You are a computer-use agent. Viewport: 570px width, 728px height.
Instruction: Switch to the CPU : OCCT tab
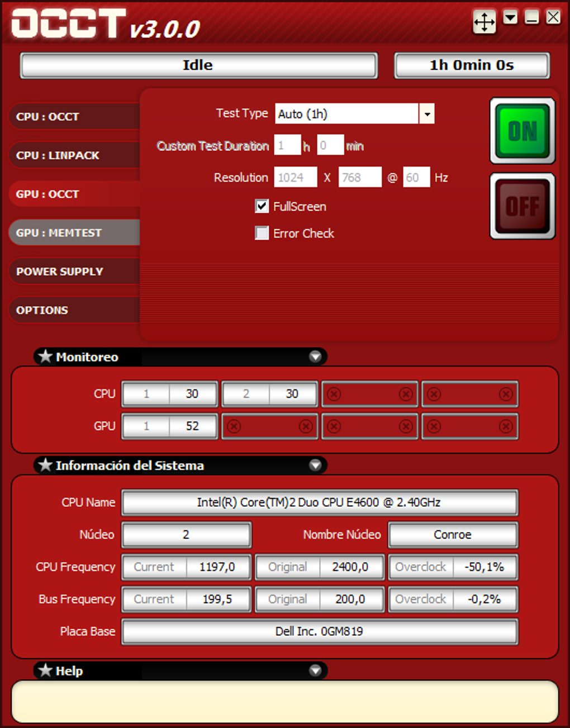tap(74, 117)
